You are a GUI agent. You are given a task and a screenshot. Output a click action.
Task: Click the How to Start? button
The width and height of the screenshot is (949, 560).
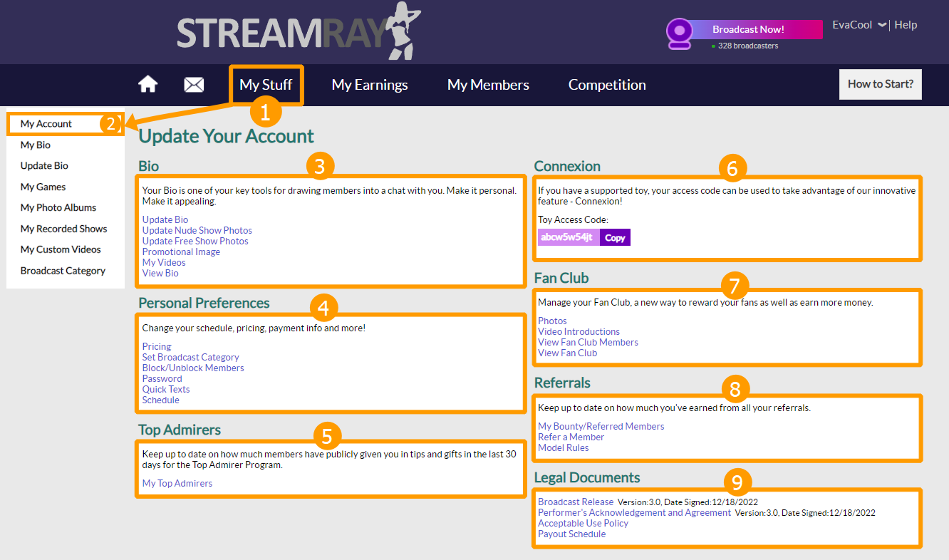[880, 84]
